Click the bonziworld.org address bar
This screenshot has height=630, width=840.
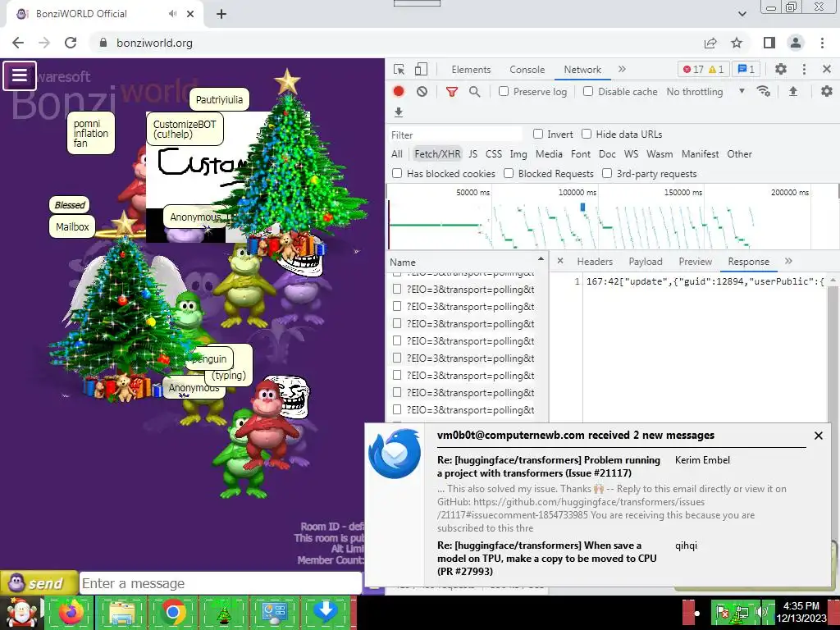tap(396, 43)
